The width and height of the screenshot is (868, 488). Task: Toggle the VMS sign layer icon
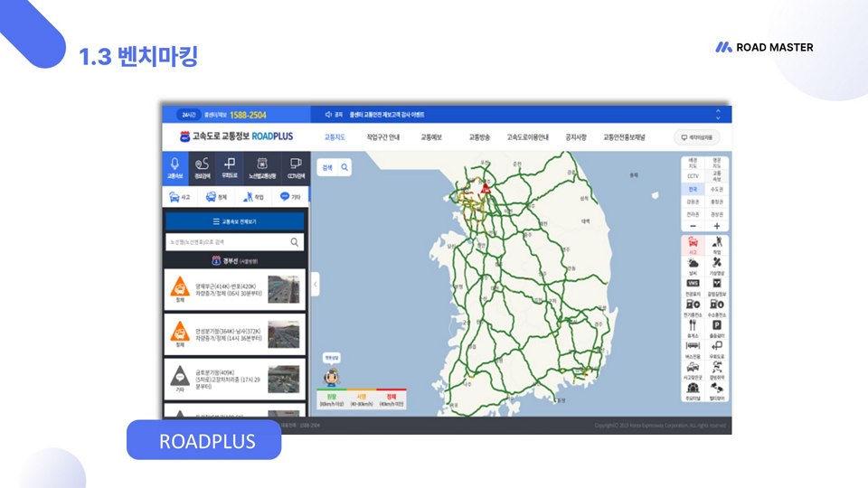[x=693, y=286]
